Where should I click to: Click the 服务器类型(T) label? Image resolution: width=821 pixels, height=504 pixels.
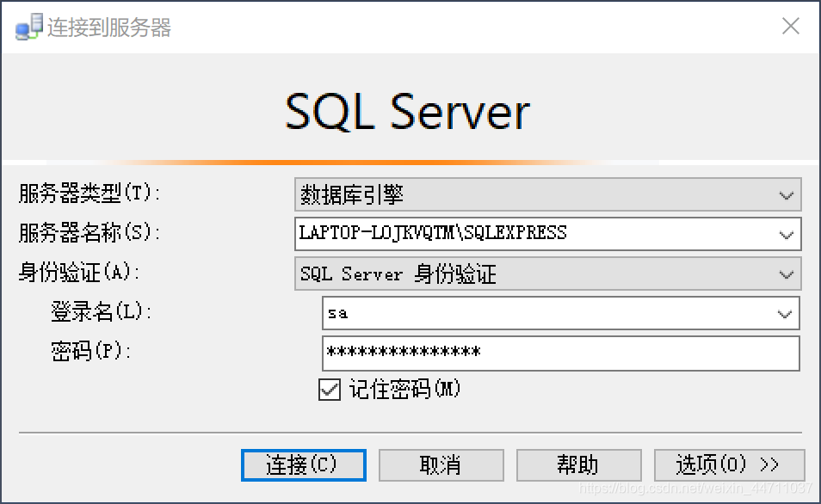[x=89, y=194]
